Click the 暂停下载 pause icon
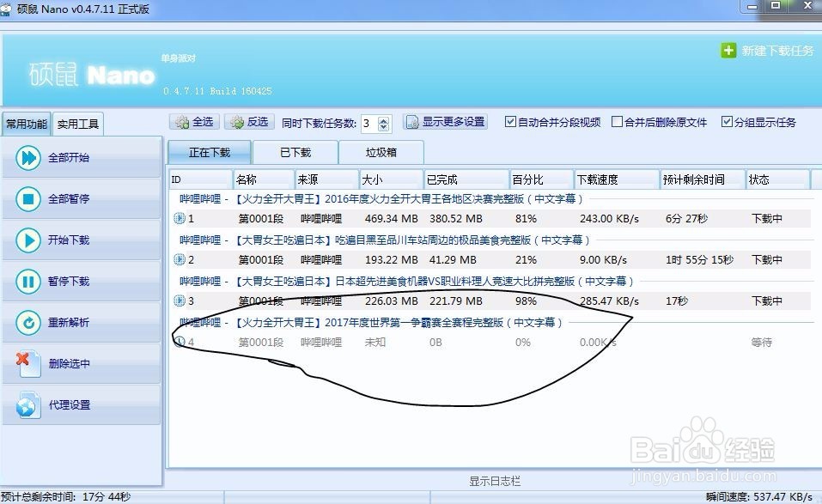Image resolution: width=822 pixels, height=504 pixels. click(x=27, y=282)
